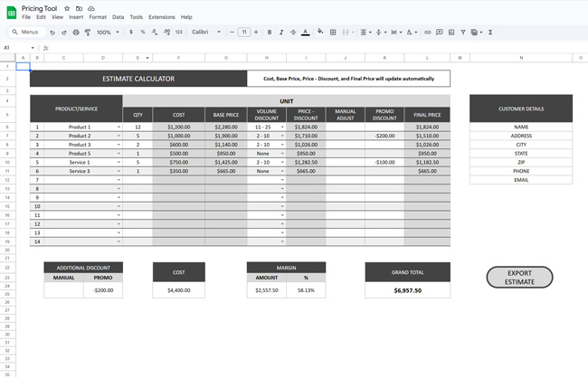
Task: Select the EMAIL customer detail cell
Action: click(521, 180)
